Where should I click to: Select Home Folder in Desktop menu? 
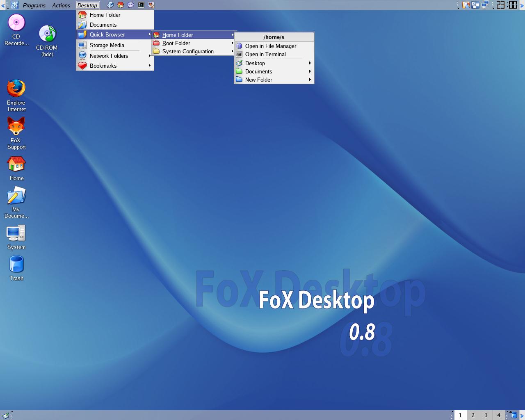(115, 15)
